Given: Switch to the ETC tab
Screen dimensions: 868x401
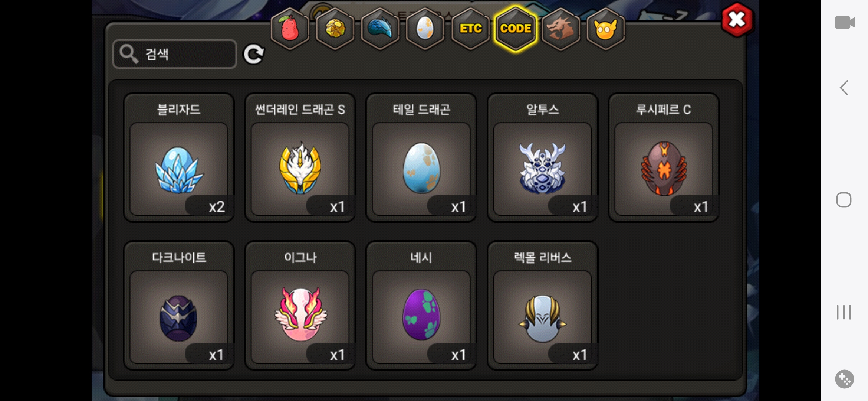Looking at the screenshot, I should click(x=470, y=29).
